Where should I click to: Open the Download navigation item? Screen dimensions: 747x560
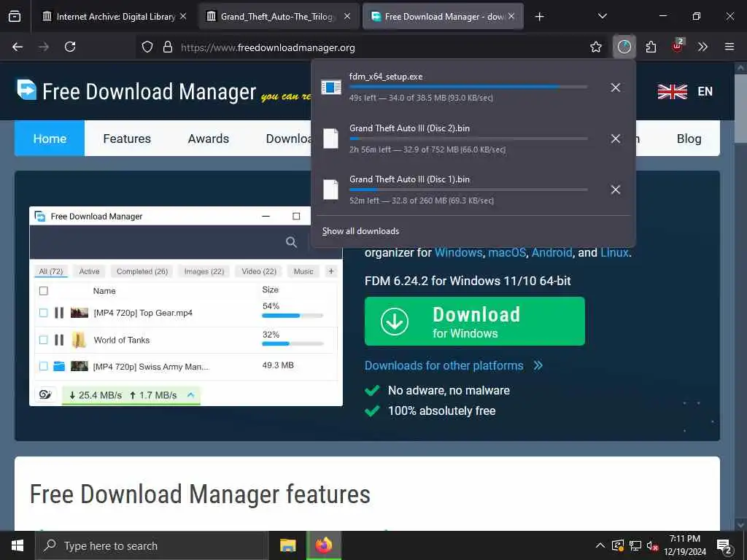coord(288,139)
